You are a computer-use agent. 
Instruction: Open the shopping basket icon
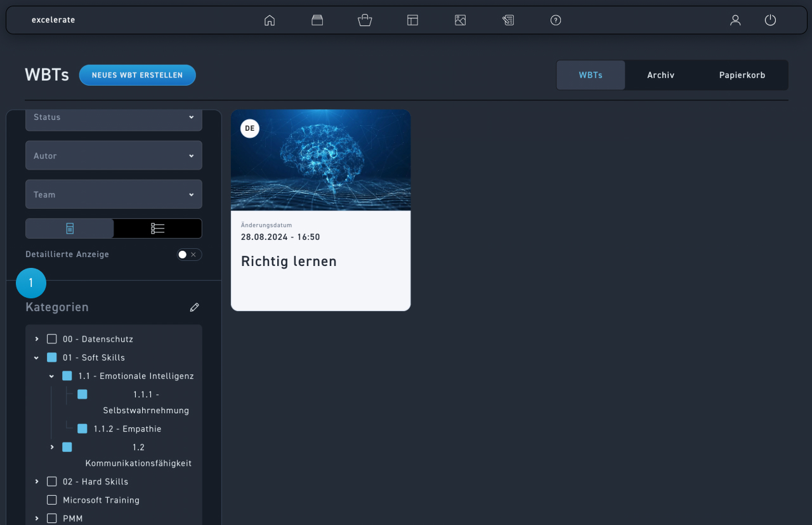pos(365,20)
